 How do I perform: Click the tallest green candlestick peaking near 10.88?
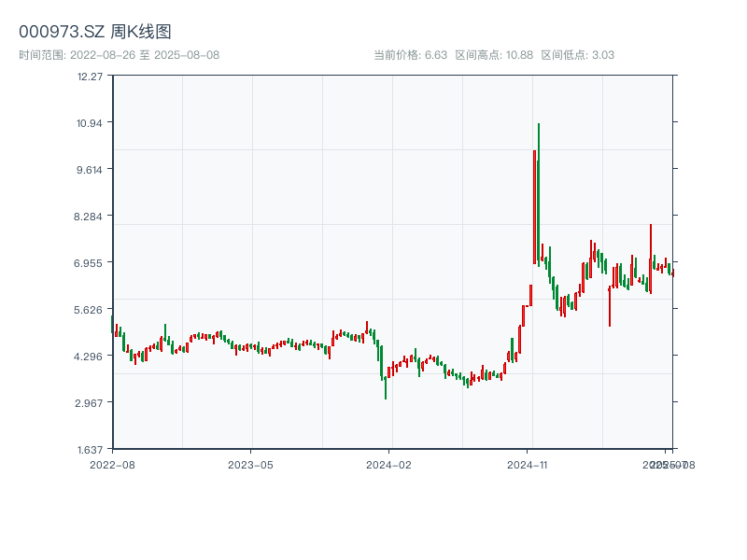[539, 194]
